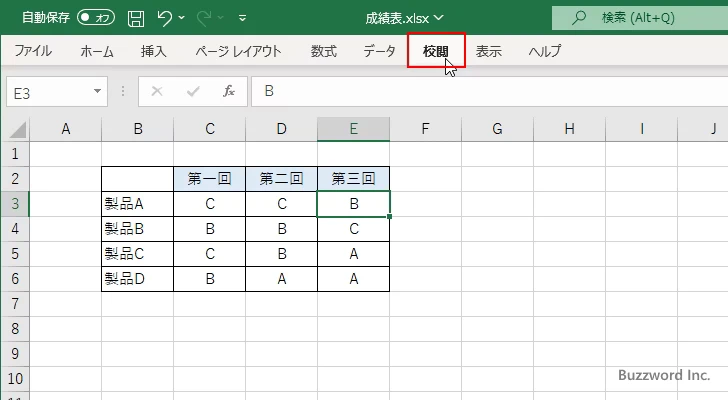Select row 8 header

click(x=15, y=329)
